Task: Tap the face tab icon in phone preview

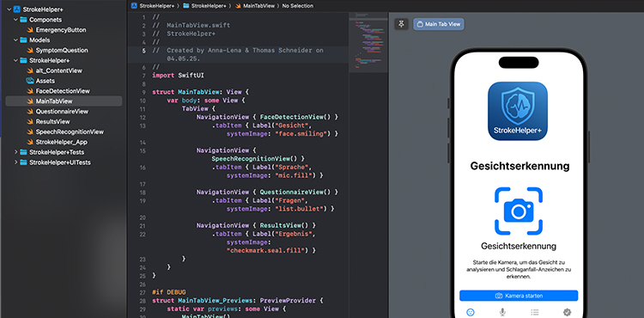Action: [471, 312]
